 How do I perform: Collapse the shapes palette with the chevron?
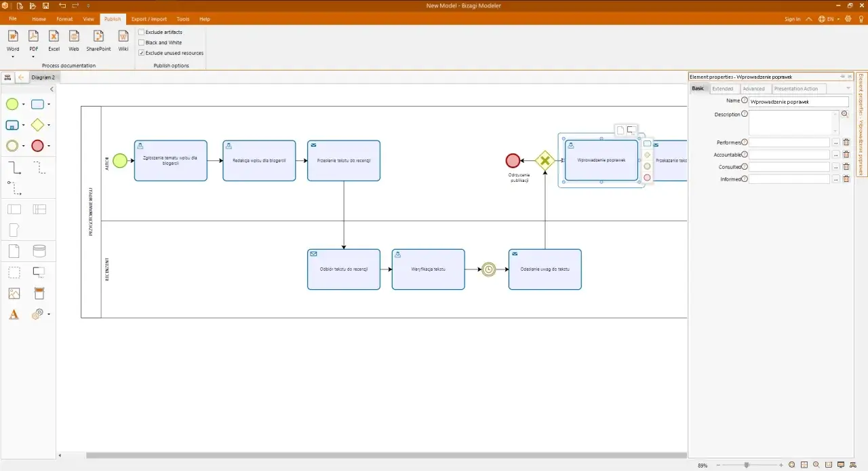pos(52,89)
